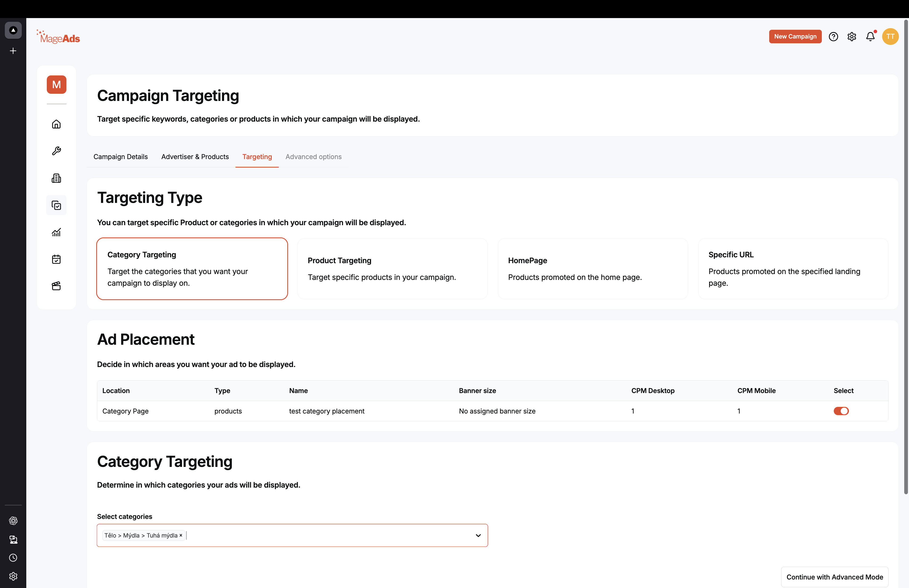Click the red M workspace badge

pos(57,85)
